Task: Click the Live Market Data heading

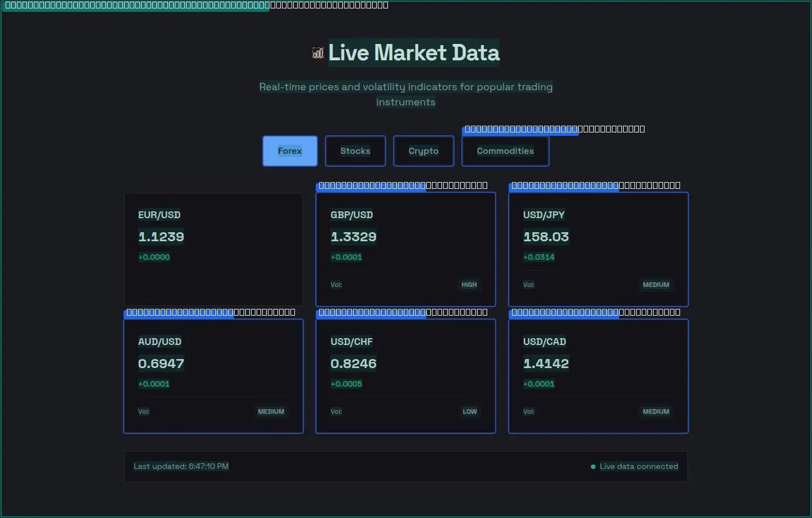Action: coord(414,53)
